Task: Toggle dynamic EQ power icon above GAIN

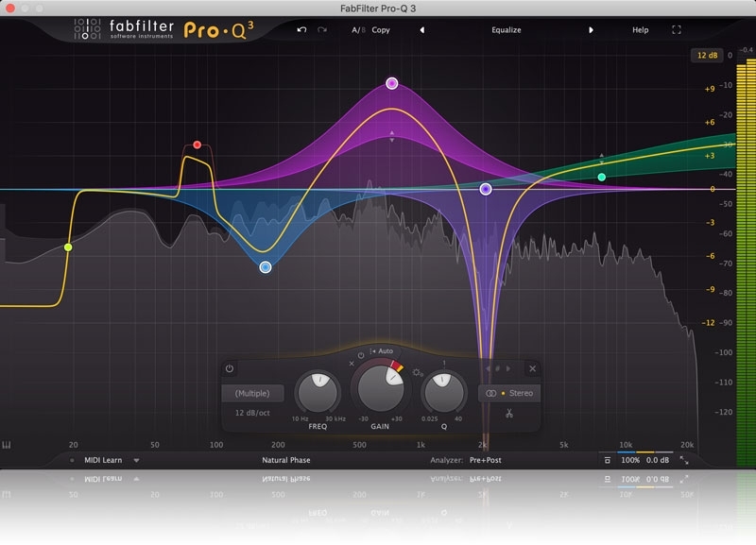Action: [361, 355]
